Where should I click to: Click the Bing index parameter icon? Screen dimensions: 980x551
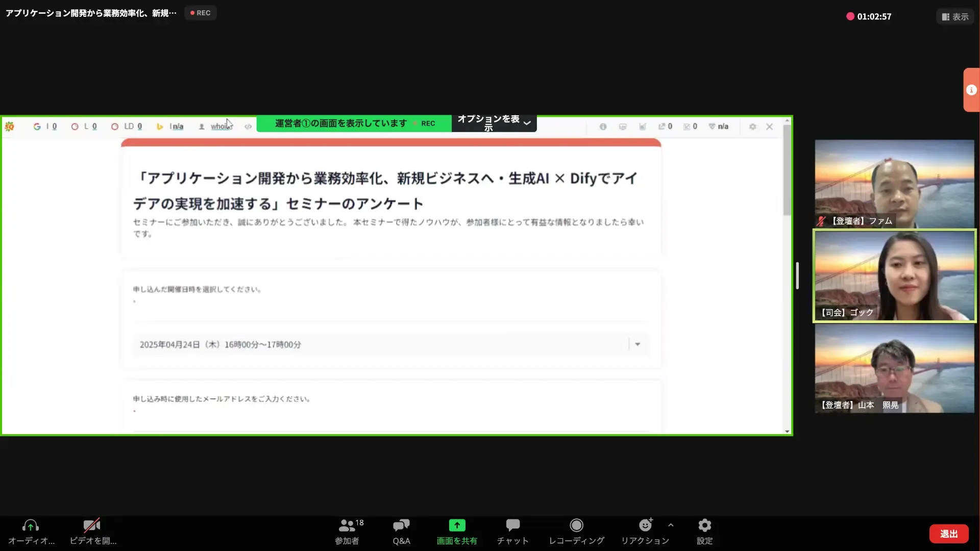160,127
